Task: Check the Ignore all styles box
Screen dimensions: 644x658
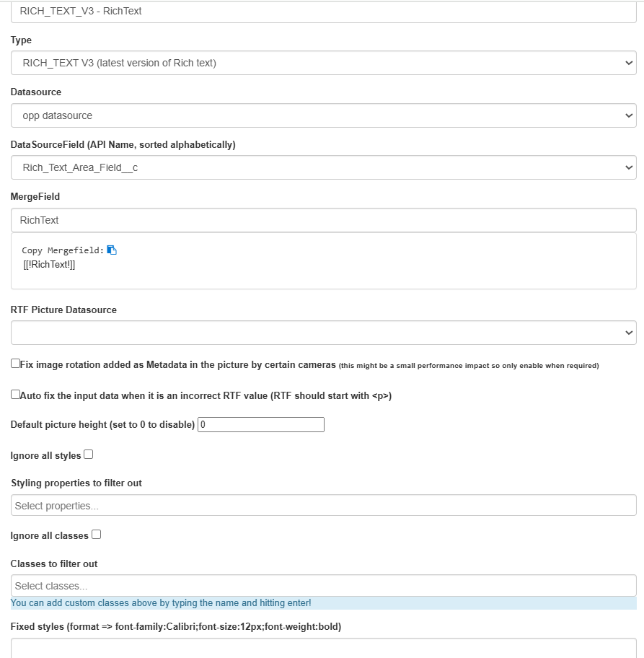Action: coord(88,455)
